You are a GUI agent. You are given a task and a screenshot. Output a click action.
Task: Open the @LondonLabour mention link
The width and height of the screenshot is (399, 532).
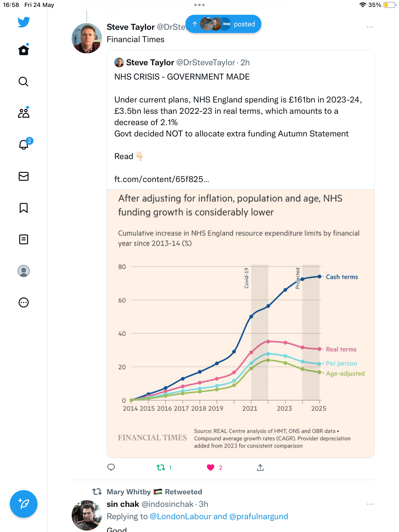coord(180,516)
